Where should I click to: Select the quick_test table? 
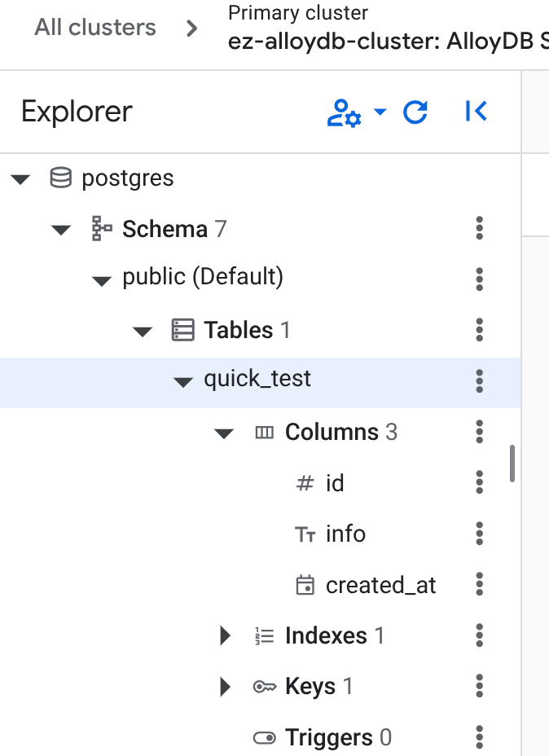pyautogui.click(x=257, y=379)
